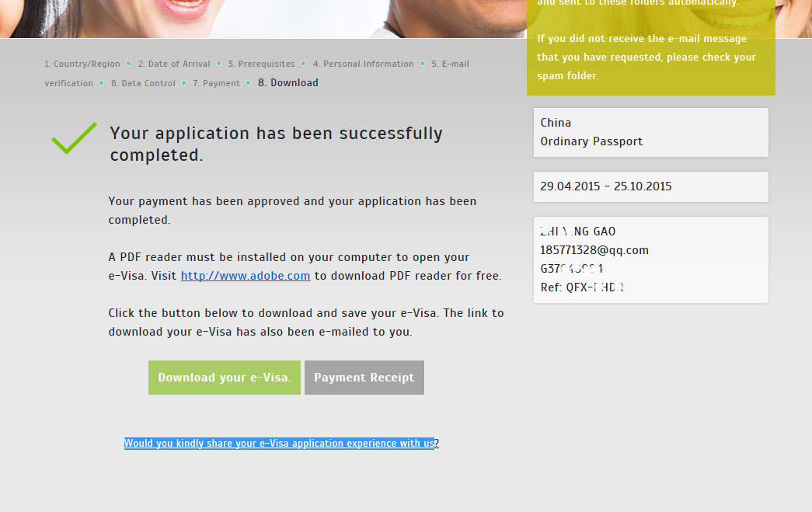Download your e-Visa
The image size is (812, 512).
point(224,378)
